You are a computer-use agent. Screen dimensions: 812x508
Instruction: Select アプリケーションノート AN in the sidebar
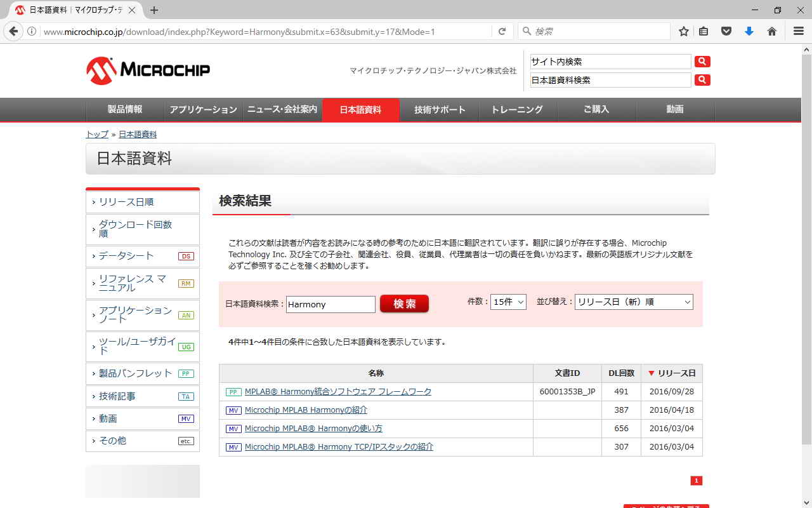(143, 315)
